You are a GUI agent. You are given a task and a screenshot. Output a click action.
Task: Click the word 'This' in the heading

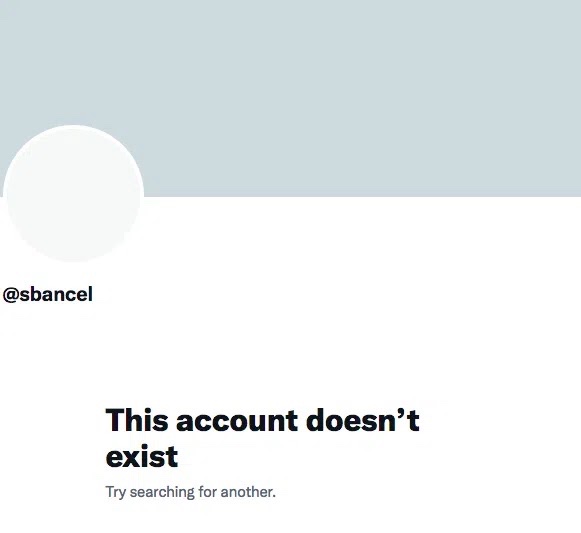point(137,420)
